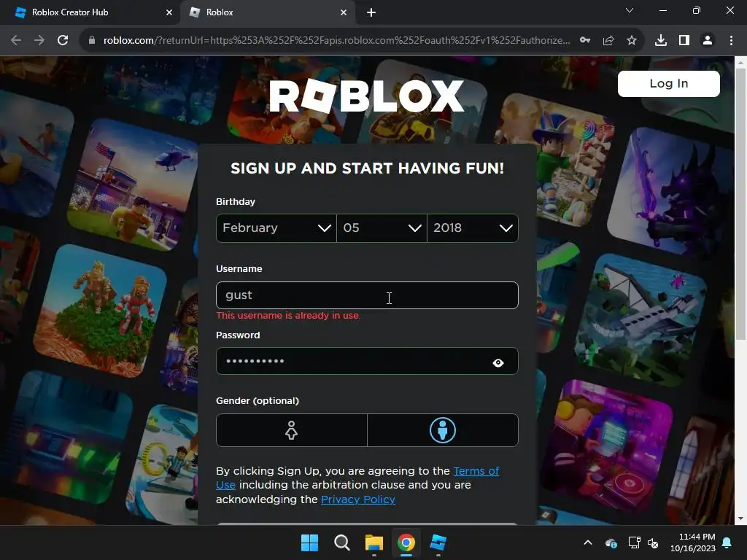Open File Explorer from the taskbar

(374, 542)
